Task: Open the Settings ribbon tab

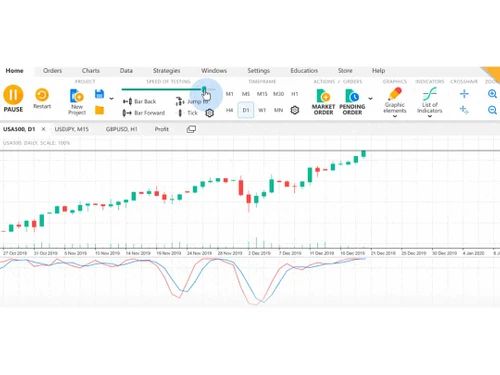Action: coord(258,71)
